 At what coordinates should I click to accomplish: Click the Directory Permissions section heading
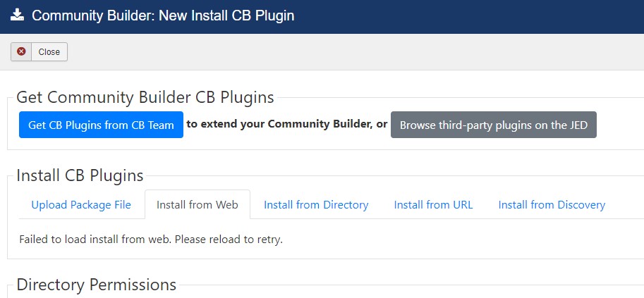coord(97,285)
